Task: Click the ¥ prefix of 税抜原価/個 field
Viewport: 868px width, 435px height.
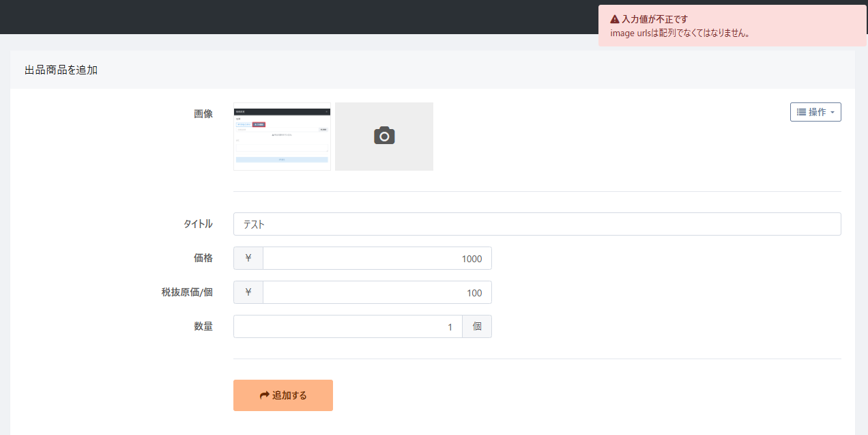Action: pos(248,292)
